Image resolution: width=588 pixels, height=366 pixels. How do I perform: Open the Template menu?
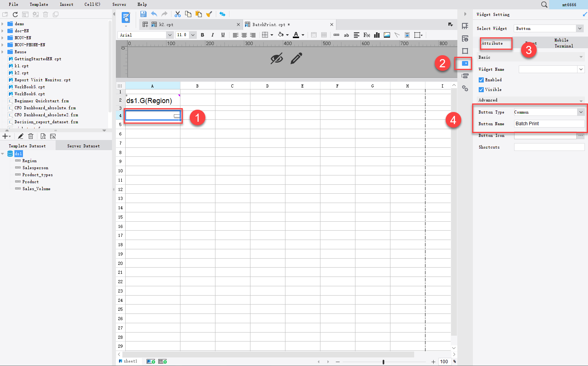tap(38, 4)
